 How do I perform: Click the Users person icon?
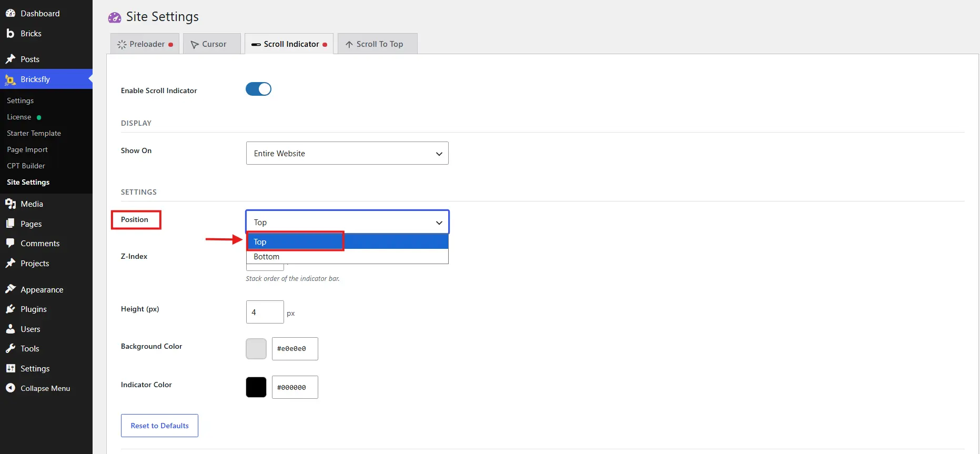pos(11,329)
